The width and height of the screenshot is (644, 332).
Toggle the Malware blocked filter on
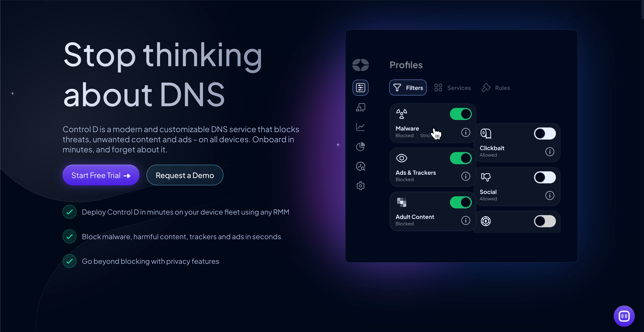[x=460, y=113]
